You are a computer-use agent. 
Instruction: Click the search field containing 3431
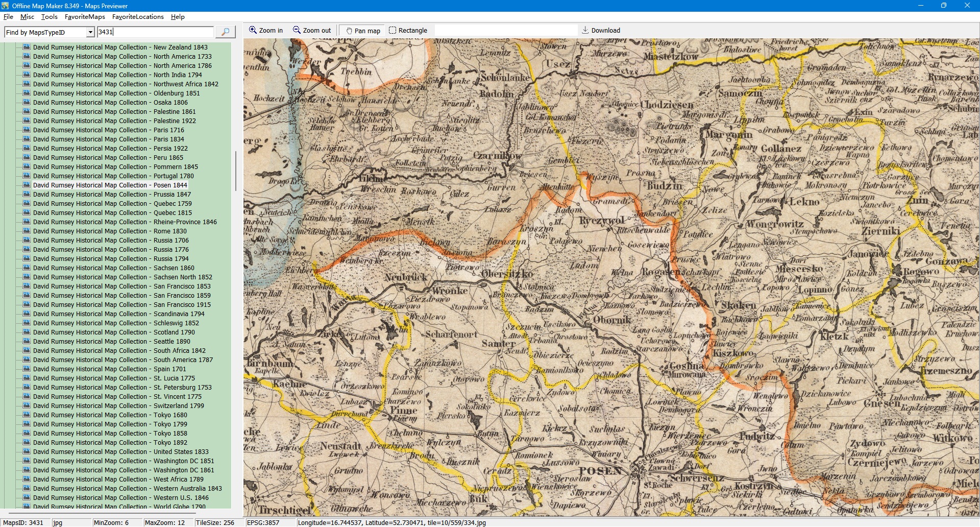(155, 32)
